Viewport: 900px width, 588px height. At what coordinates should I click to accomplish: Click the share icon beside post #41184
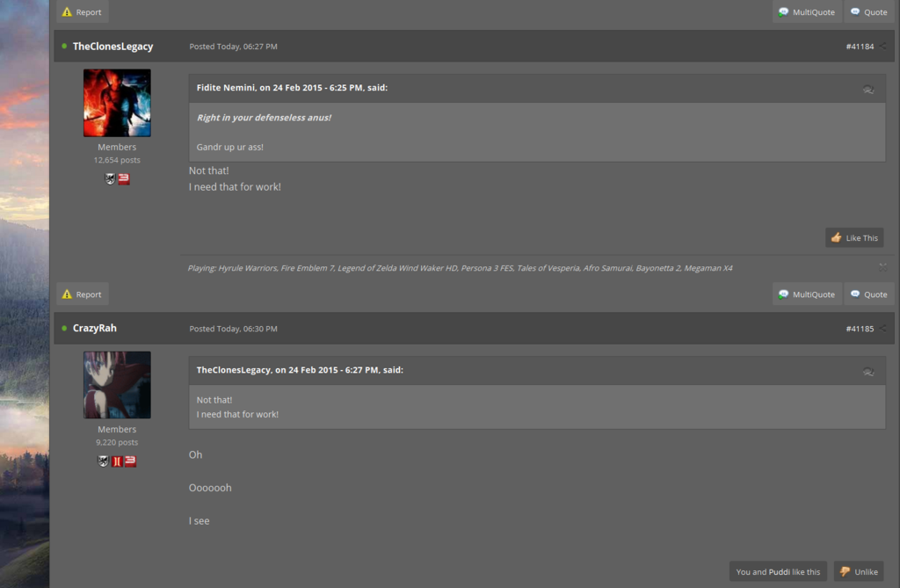883,47
